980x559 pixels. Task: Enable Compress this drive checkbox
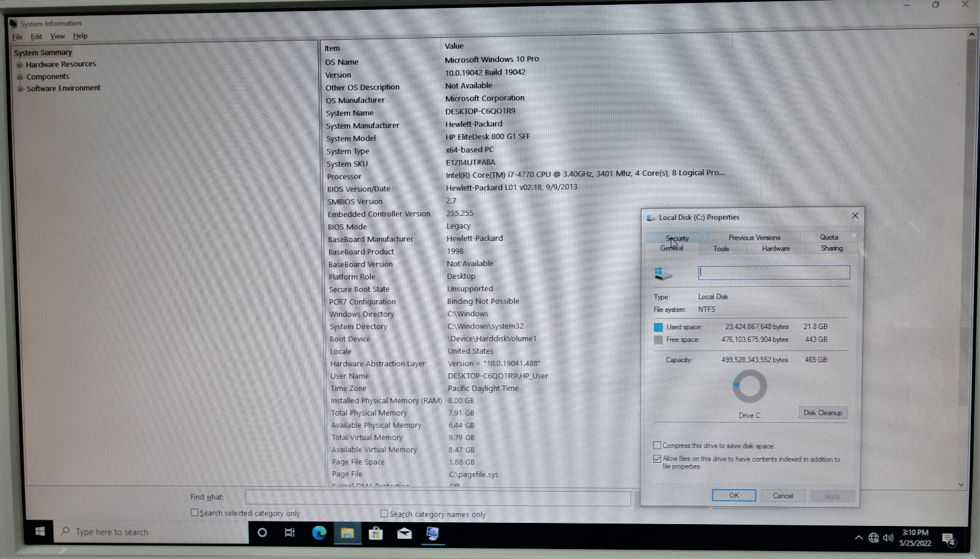[x=657, y=446]
